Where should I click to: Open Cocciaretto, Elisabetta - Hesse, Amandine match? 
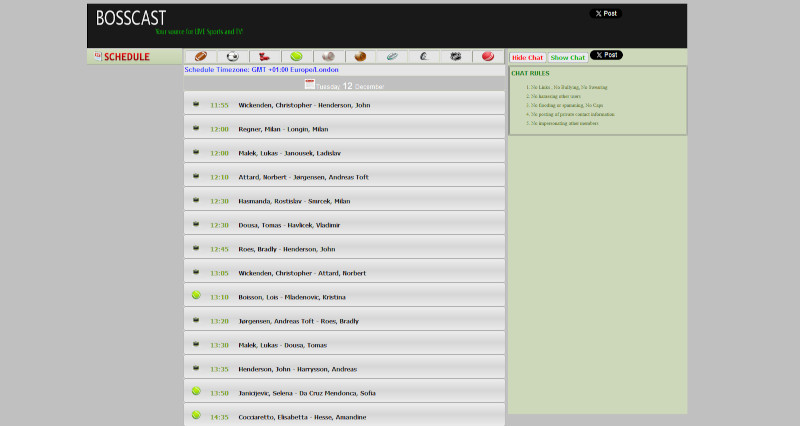click(302, 417)
